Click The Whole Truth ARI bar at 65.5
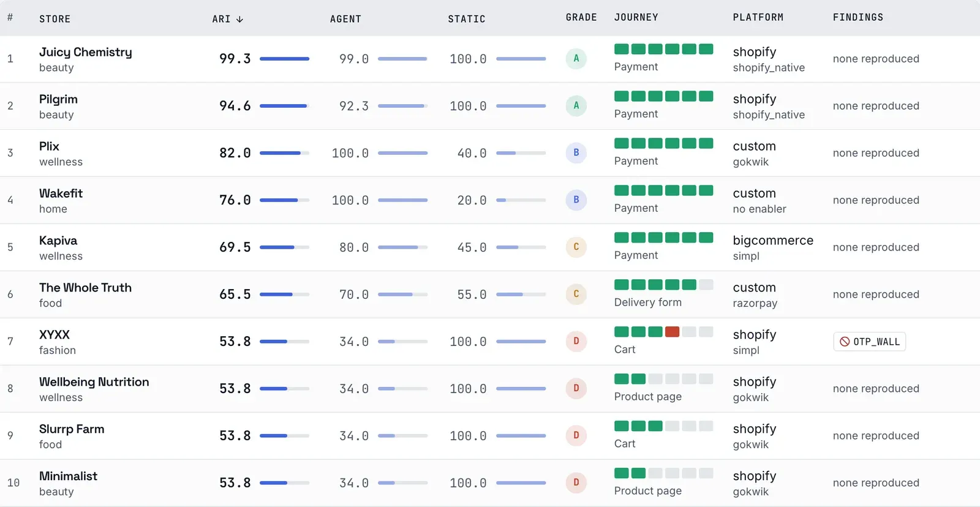 [284, 295]
